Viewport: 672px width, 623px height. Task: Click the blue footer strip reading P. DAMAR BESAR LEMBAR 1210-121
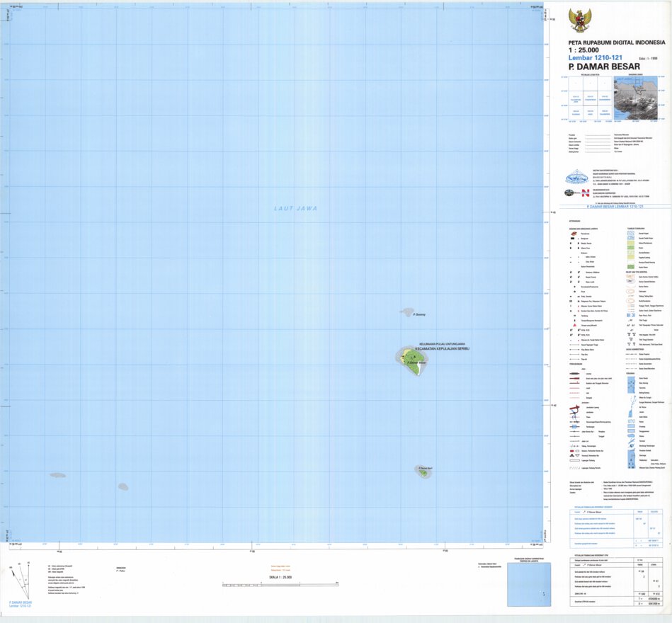click(615, 207)
